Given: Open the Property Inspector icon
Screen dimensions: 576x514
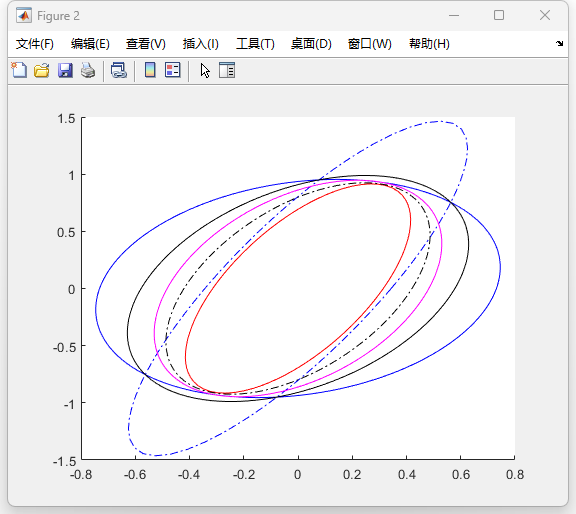Looking at the screenshot, I should point(227,70).
